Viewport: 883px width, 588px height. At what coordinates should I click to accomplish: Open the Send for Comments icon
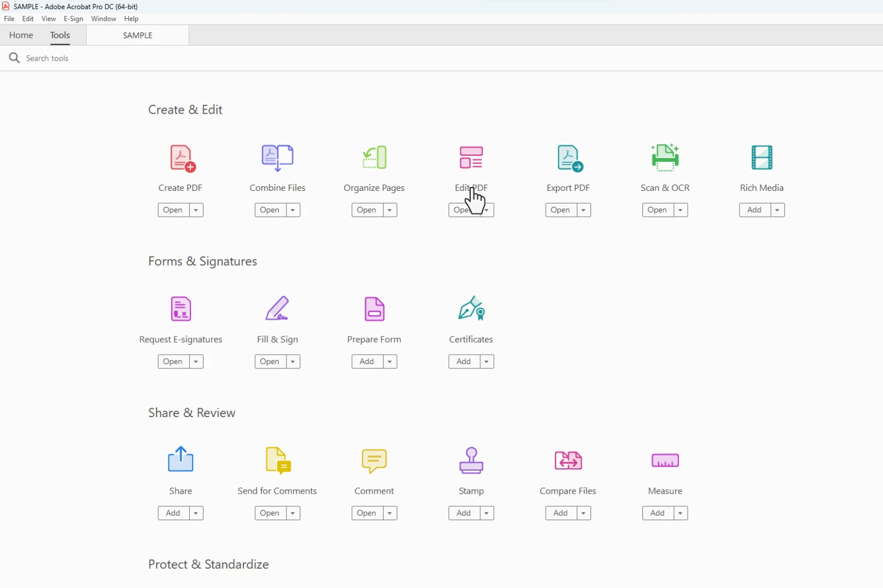[x=278, y=461]
